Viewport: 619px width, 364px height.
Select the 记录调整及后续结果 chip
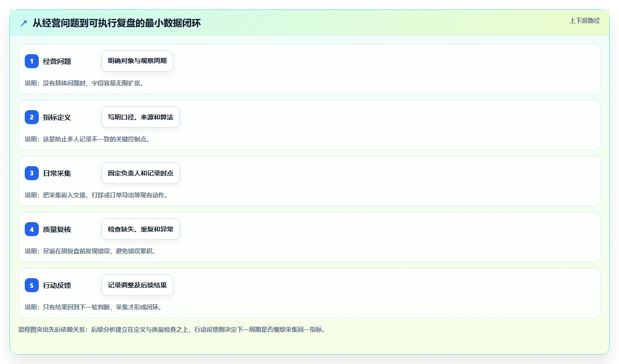pos(137,285)
